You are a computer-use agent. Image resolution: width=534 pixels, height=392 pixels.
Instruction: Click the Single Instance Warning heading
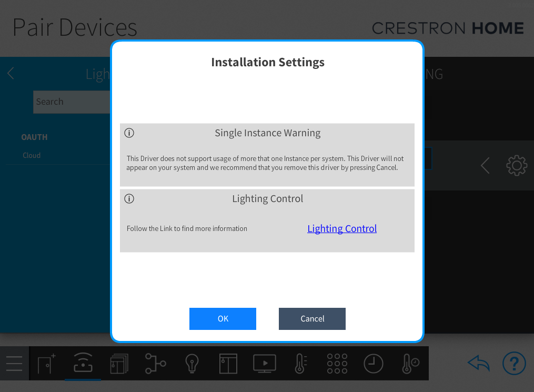click(x=268, y=133)
